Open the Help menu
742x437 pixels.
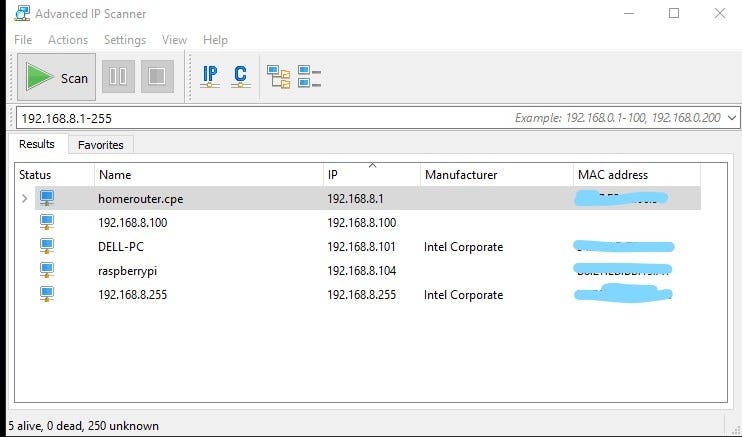pyautogui.click(x=215, y=40)
